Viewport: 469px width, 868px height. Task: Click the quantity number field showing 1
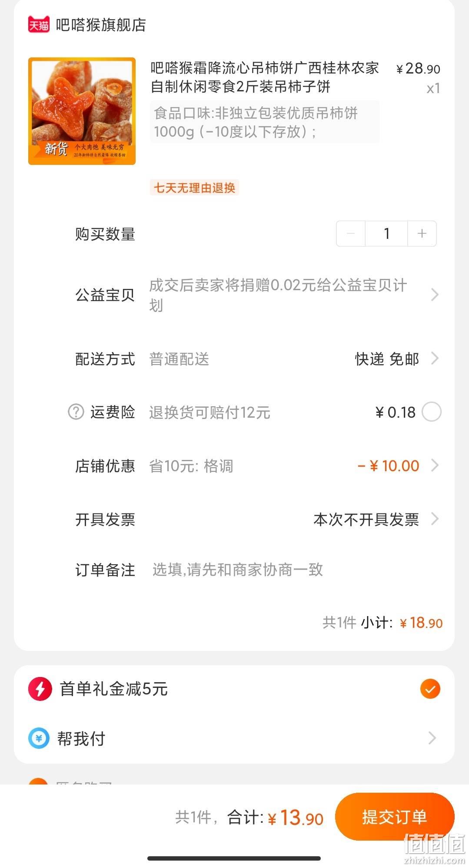click(x=386, y=234)
